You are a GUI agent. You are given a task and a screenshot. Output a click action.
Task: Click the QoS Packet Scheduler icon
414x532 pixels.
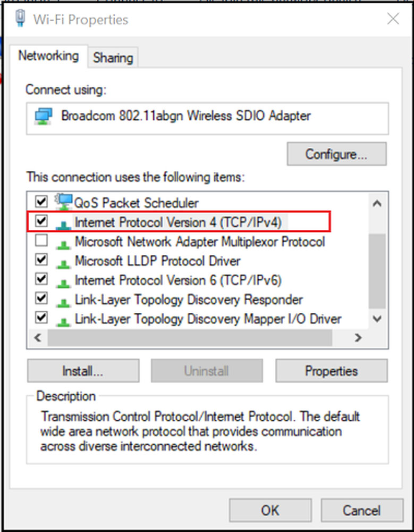click(x=64, y=202)
